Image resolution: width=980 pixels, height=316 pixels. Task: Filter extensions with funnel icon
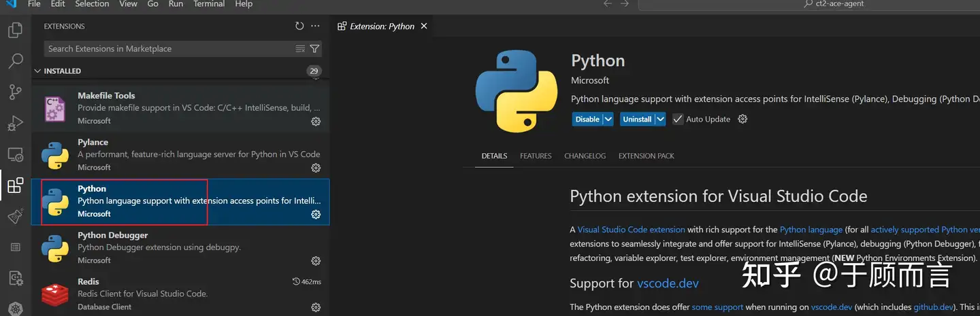pos(314,49)
